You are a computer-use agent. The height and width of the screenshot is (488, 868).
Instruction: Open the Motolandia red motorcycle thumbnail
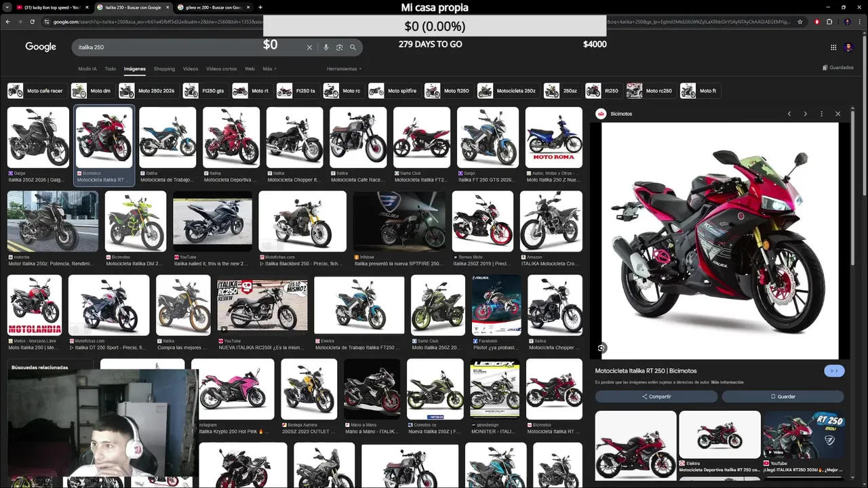(x=35, y=305)
